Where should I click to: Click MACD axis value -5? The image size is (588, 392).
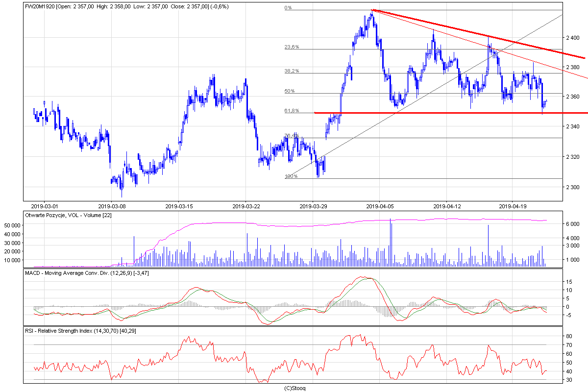[x=569, y=315]
